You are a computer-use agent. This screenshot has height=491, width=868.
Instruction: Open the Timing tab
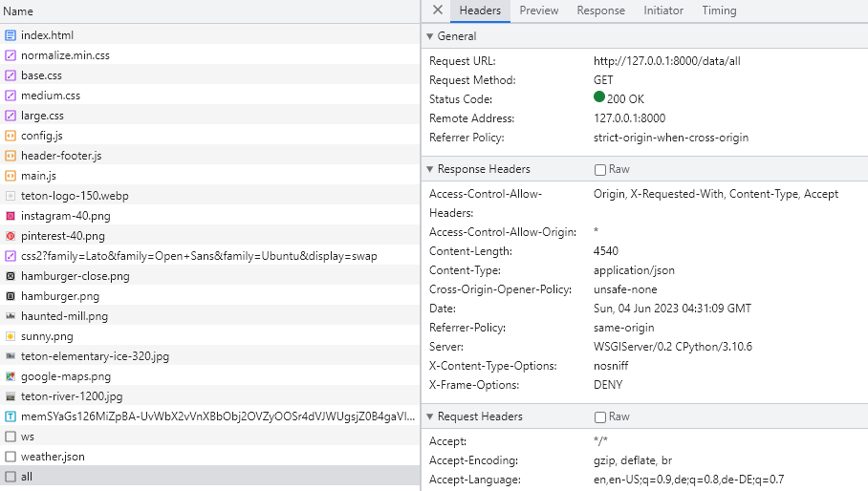[719, 11]
